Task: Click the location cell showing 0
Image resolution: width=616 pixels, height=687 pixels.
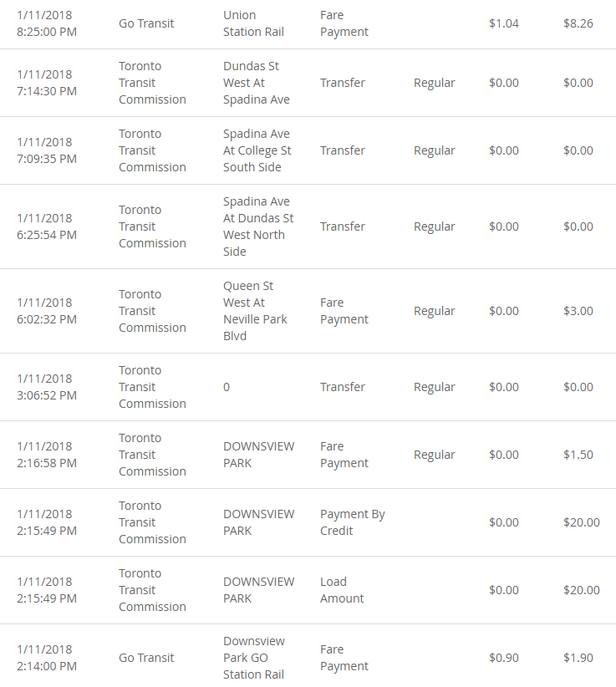Action: coord(227,387)
